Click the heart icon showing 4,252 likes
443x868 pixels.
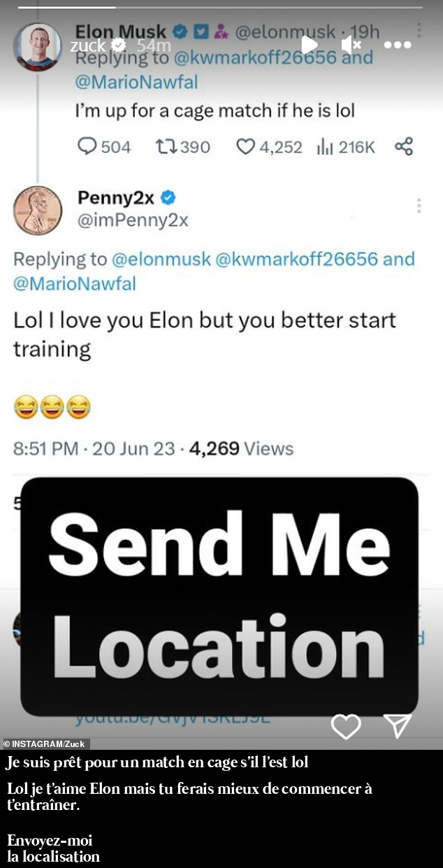coord(245,147)
